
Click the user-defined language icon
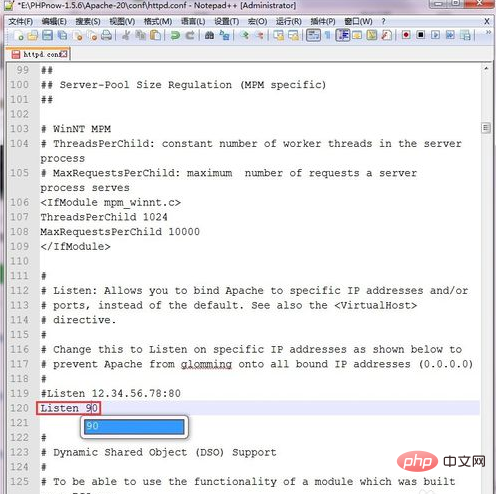coord(357,35)
